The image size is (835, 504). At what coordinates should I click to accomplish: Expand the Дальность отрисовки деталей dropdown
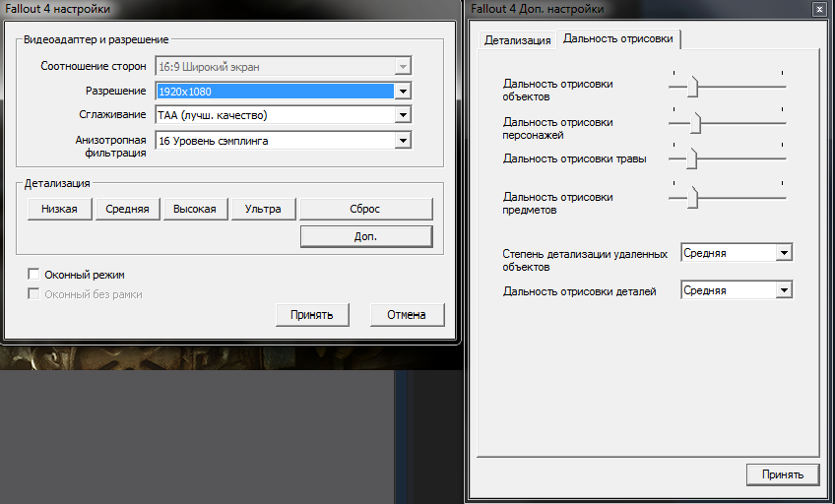[x=784, y=290]
